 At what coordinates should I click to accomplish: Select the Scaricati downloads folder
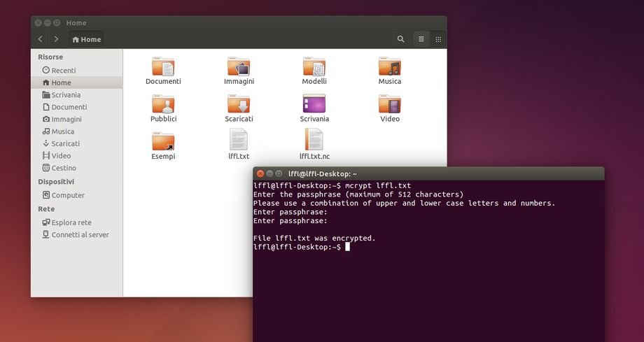pyautogui.click(x=239, y=106)
